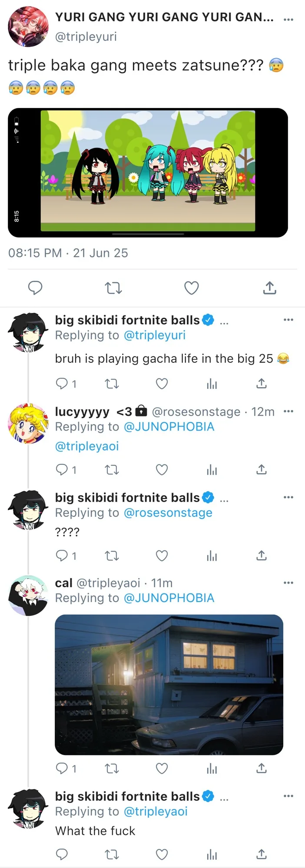The height and width of the screenshot is (868, 305).
Task: Like cal's reply with the trailer photo
Action: (162, 769)
